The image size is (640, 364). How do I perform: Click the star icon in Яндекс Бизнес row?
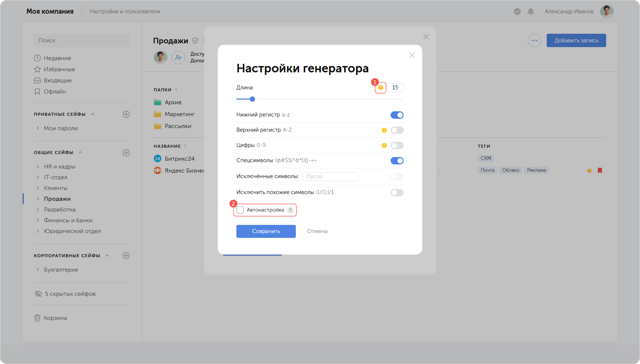(589, 170)
